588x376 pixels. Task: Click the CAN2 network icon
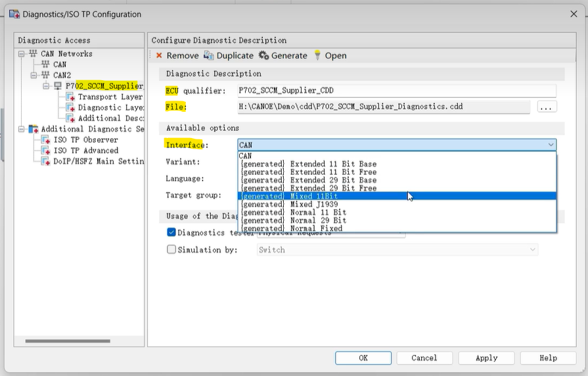click(45, 75)
